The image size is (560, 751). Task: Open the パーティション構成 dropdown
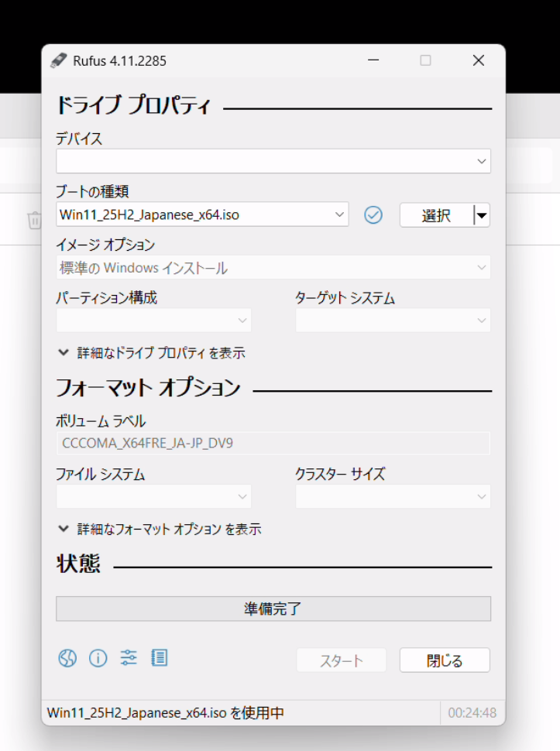point(153,320)
